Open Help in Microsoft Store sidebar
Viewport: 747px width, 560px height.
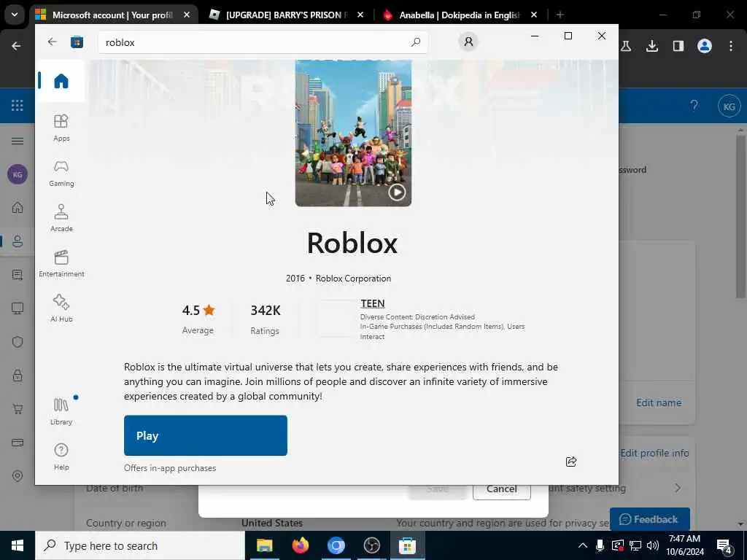(61, 456)
